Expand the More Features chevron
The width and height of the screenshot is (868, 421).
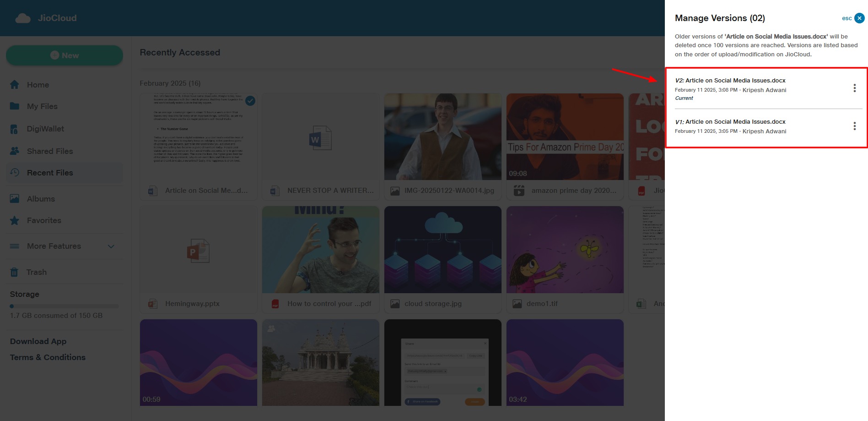click(x=111, y=246)
